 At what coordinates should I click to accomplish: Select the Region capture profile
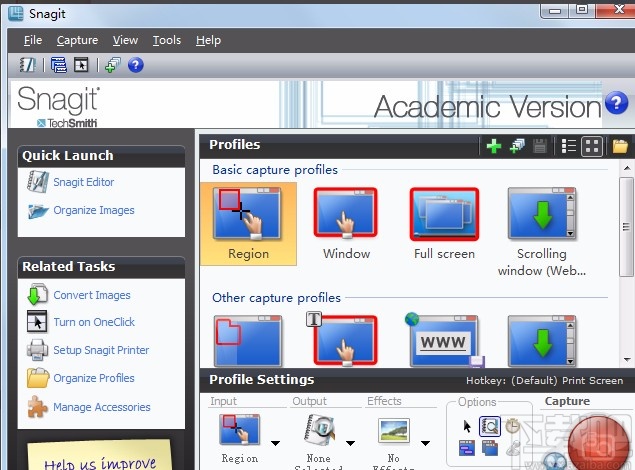pos(248,223)
